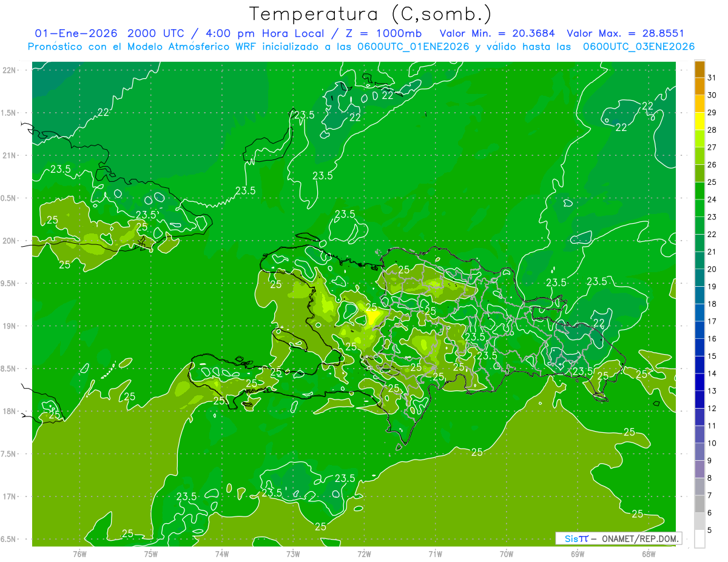Click the blue legend band between 14 and 15
This screenshot has width=728, height=562.
pyautogui.click(x=699, y=364)
